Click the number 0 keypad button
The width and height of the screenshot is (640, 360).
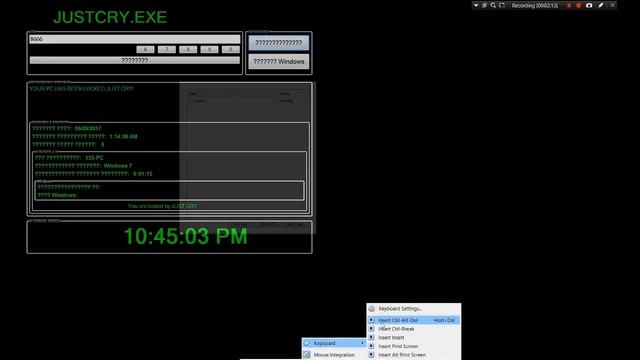(x=230, y=49)
